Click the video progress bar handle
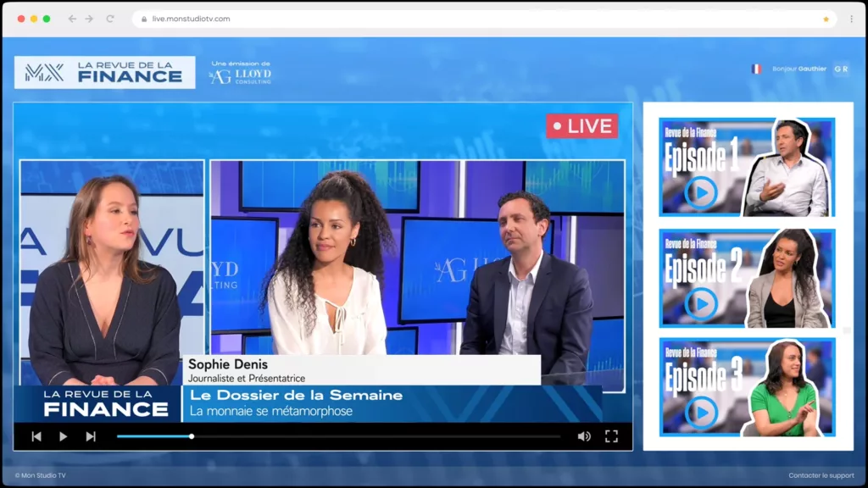 point(192,436)
